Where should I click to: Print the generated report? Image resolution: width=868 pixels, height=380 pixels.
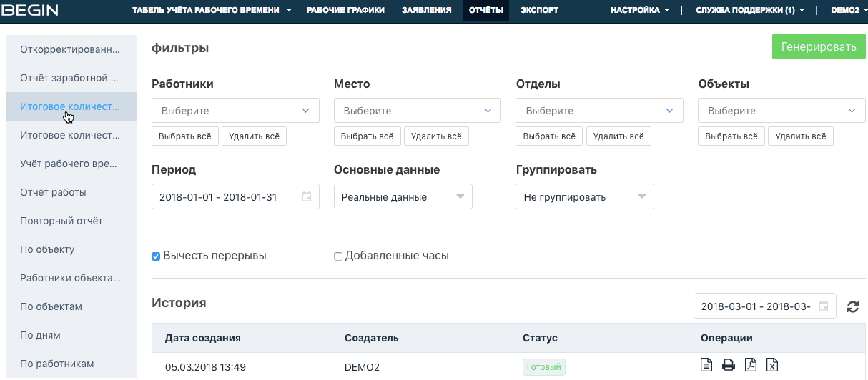pyautogui.click(x=729, y=365)
